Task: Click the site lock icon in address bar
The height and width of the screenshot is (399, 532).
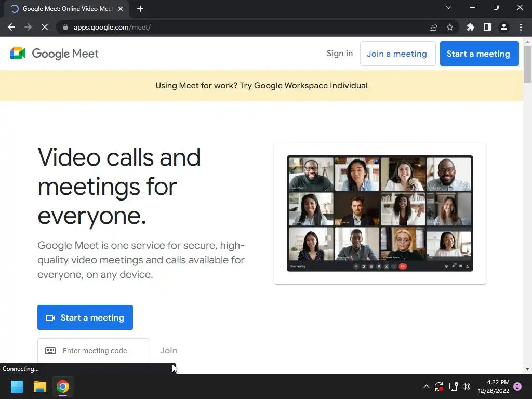Action: [65, 27]
